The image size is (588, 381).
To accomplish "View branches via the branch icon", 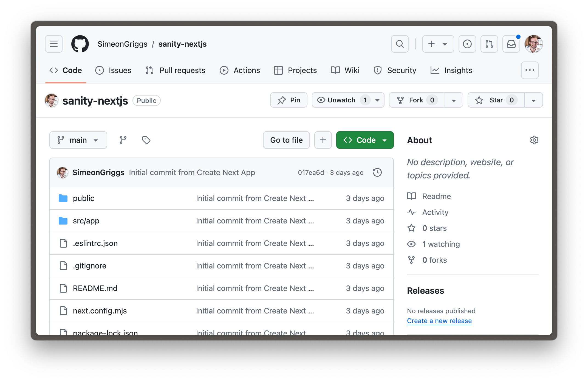I will click(x=123, y=140).
